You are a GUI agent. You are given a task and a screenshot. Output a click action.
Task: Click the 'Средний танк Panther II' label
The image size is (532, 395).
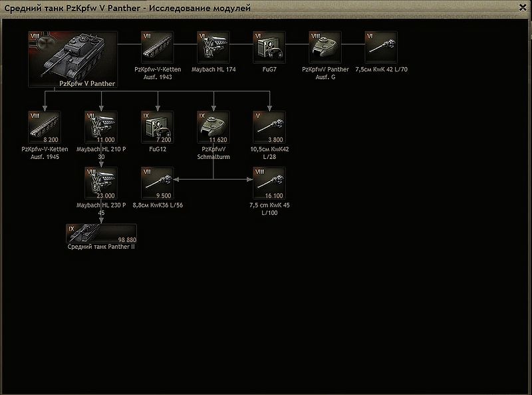101,247
